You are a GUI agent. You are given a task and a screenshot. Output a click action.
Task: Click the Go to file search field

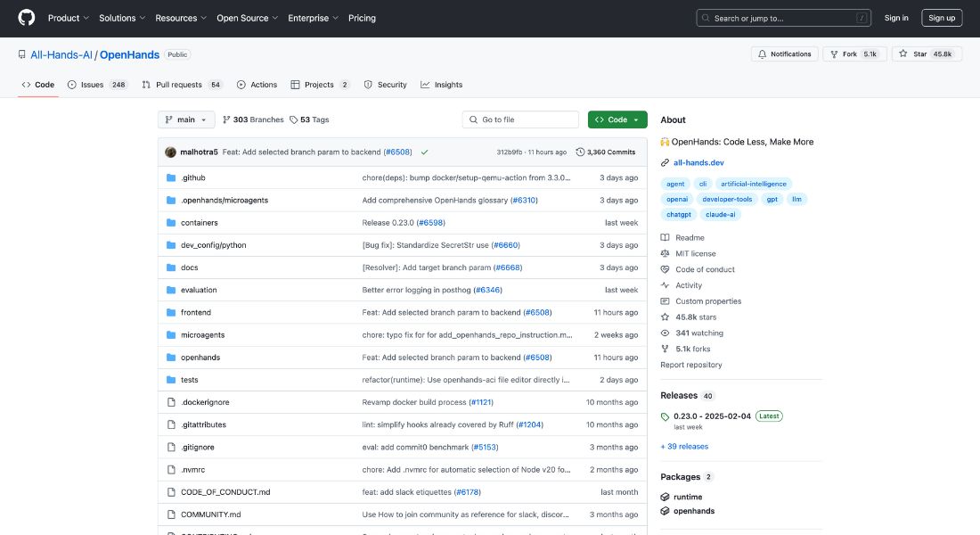(524, 119)
